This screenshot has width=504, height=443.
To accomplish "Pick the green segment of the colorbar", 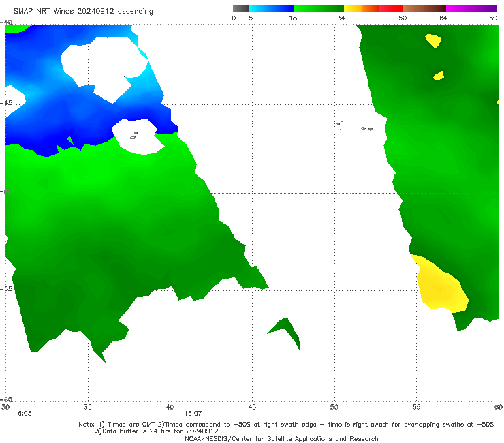I will (319, 8).
